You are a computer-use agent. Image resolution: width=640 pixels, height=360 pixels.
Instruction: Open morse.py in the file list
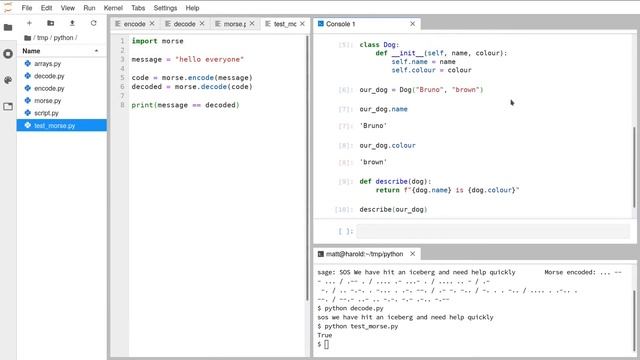pos(62,100)
